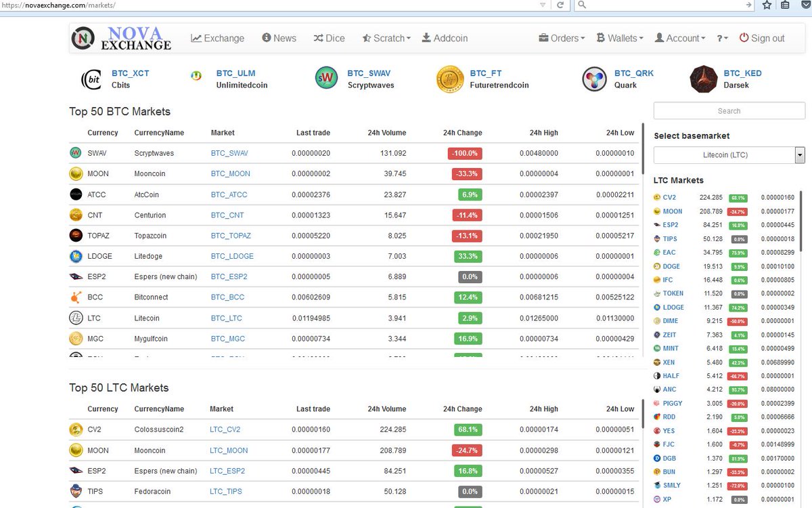Open the question mark help dropdown
Viewport: 812px width, 508px height.
[x=723, y=38]
